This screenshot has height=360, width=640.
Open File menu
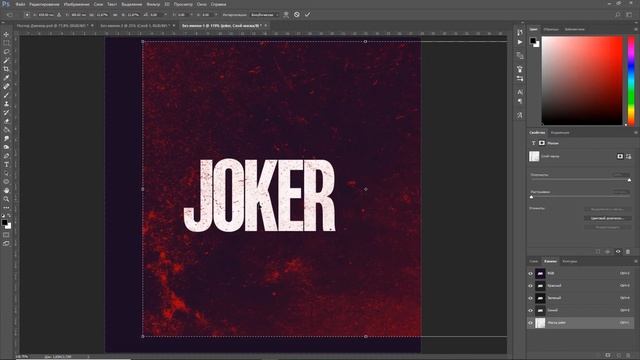(x=20, y=4)
